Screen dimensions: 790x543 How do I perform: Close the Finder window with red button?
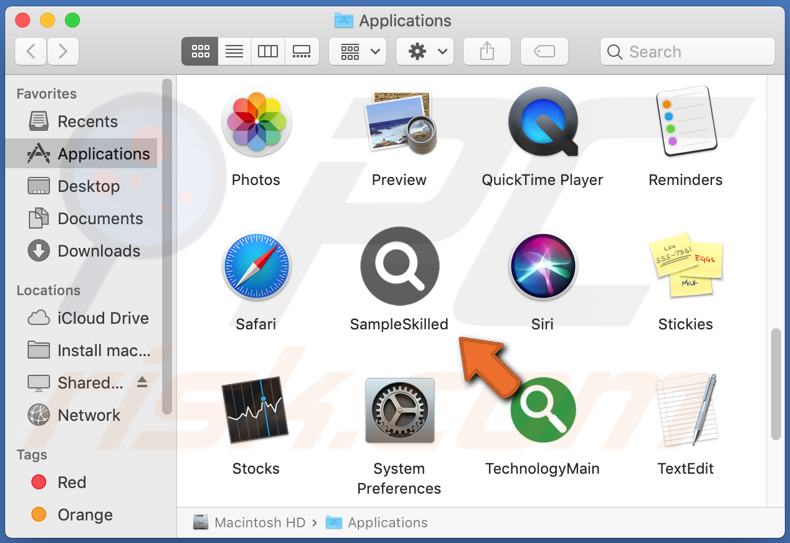tap(23, 20)
